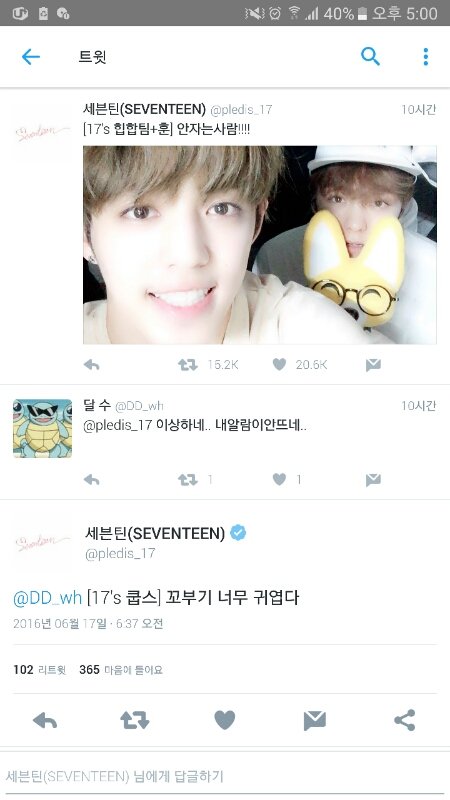Retweet the main tweet in bottom bar
Image resolution: width=450 pixels, height=800 pixels.
tap(135, 720)
